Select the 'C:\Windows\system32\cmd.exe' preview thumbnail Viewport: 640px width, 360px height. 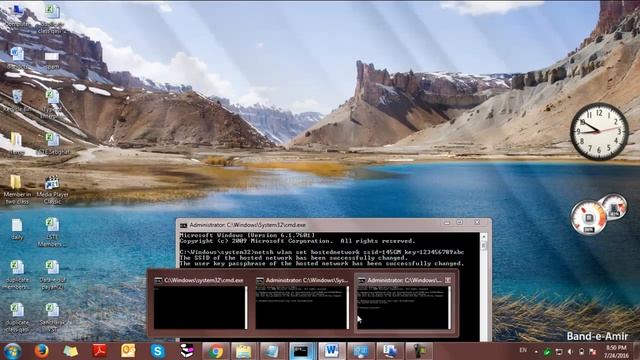200,303
